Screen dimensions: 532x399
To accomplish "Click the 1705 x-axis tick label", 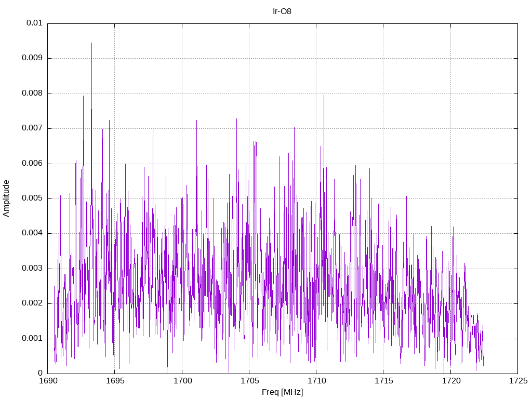I will pyautogui.click(x=249, y=381).
